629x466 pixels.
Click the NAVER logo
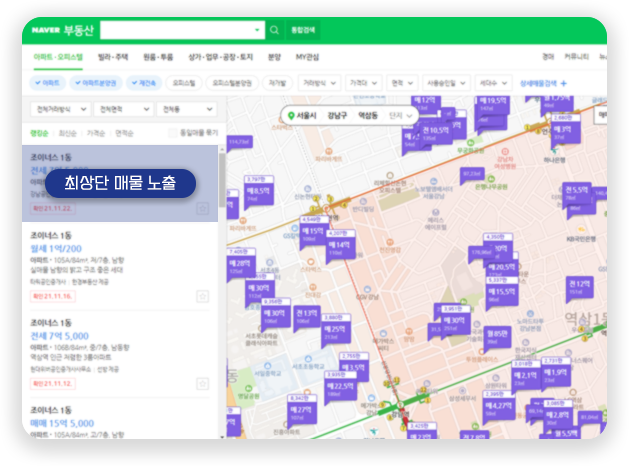[46, 30]
